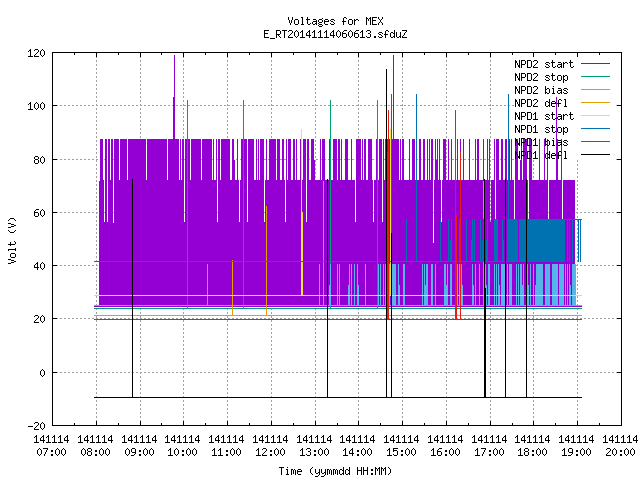Click the black NPD1 defl spike near 09:00

point(132,288)
